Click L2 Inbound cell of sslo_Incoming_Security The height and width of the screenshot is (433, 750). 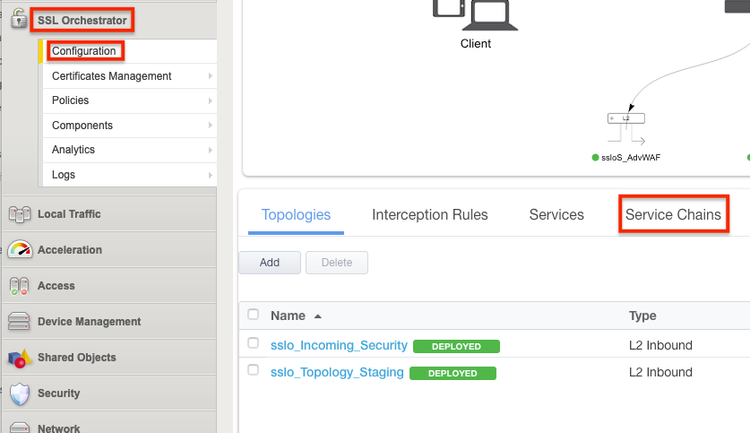pyautogui.click(x=661, y=345)
